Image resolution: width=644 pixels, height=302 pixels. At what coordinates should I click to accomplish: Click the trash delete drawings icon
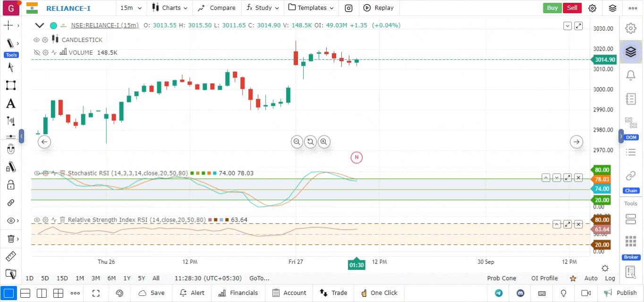click(10, 239)
